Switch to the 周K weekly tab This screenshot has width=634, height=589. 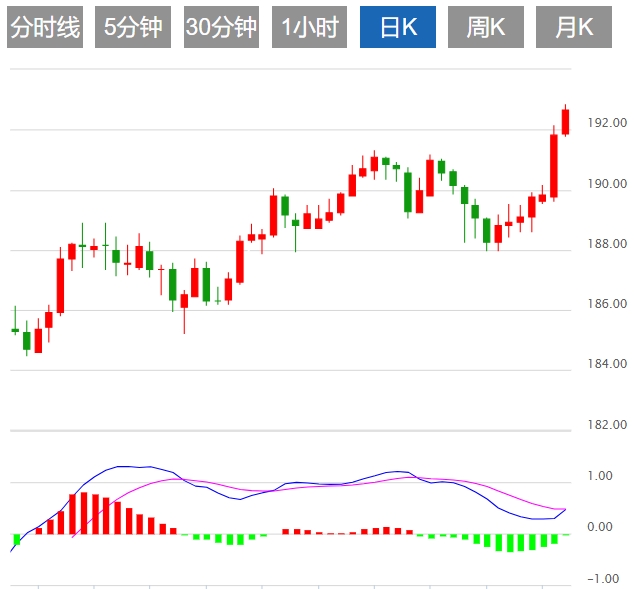click(485, 27)
